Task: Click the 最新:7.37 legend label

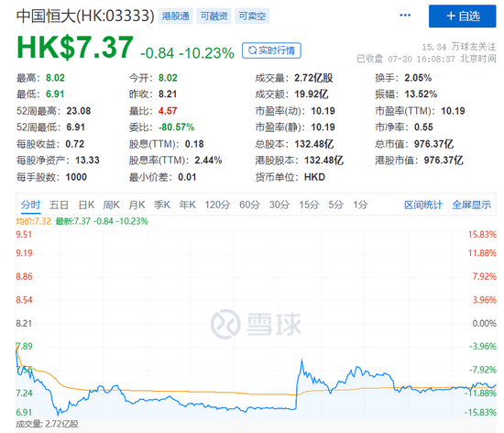Action: 102,221
